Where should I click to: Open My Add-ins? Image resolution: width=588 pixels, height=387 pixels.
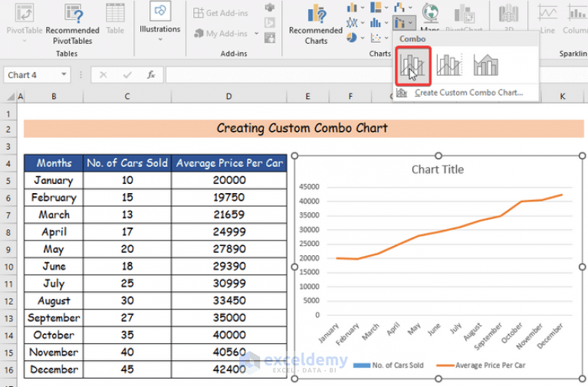pyautogui.click(x=221, y=34)
